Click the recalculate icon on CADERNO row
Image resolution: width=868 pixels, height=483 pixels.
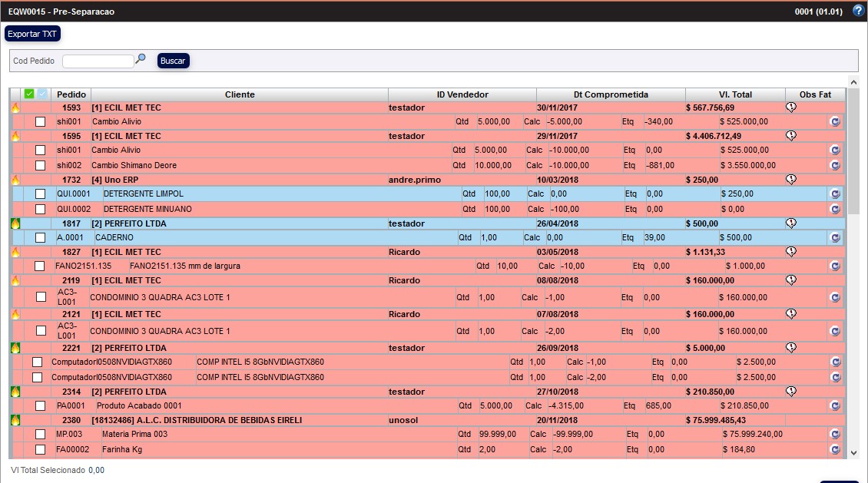pyautogui.click(x=835, y=238)
